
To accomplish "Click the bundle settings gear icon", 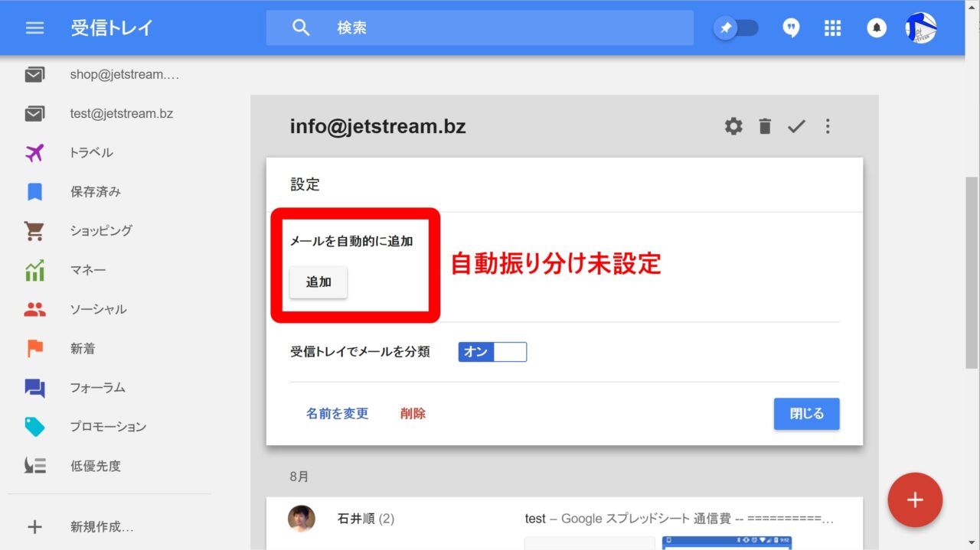I will [733, 126].
